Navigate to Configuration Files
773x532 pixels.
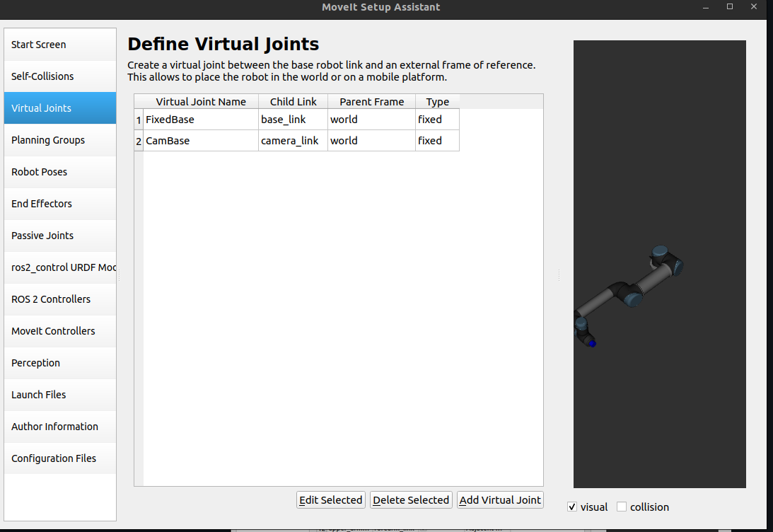click(60, 458)
